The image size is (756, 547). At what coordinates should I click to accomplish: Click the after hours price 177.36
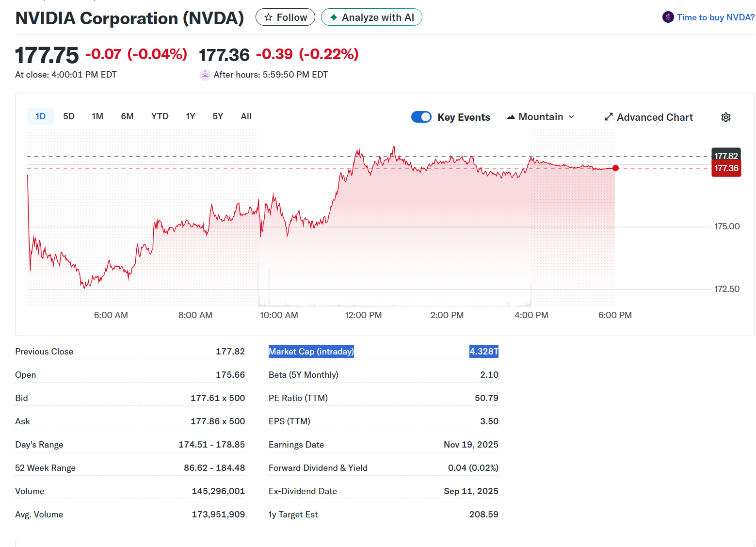coord(224,55)
